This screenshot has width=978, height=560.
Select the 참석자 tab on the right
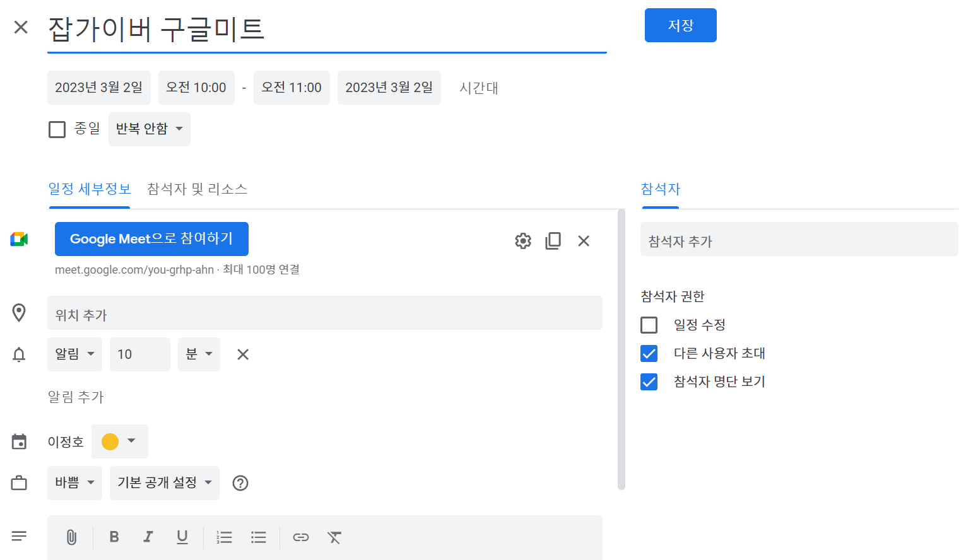click(660, 189)
